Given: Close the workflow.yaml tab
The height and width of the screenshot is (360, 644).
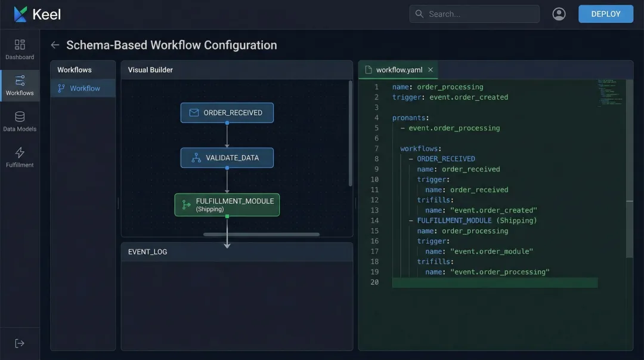Looking at the screenshot, I should (x=431, y=69).
